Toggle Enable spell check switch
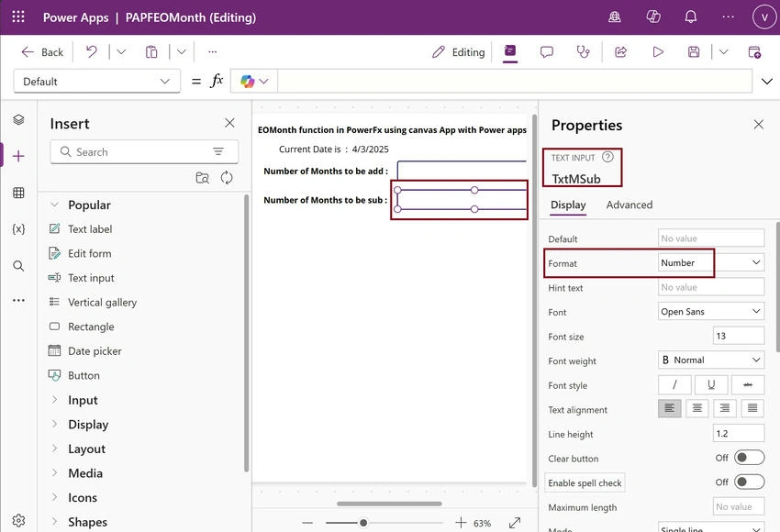The width and height of the screenshot is (780, 532). 749,482
